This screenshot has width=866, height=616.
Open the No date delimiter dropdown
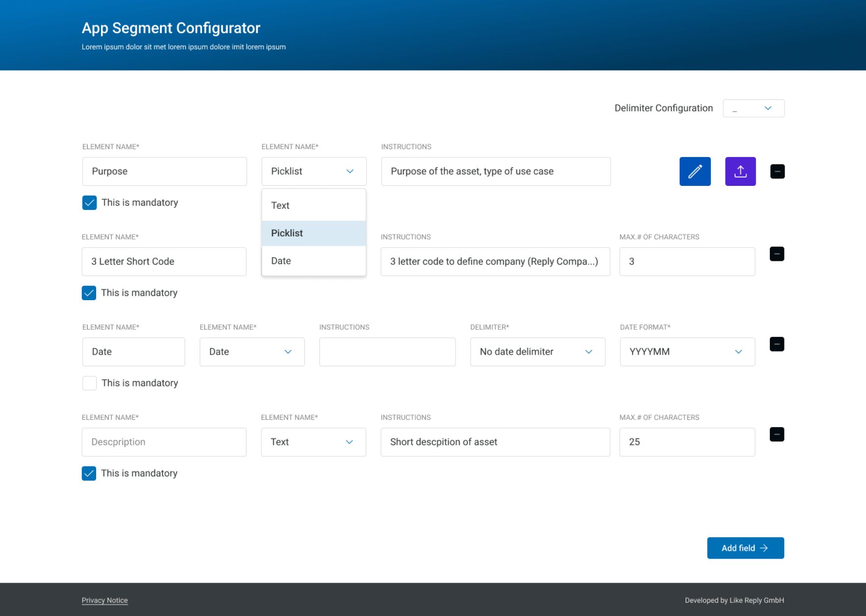pyautogui.click(x=537, y=352)
